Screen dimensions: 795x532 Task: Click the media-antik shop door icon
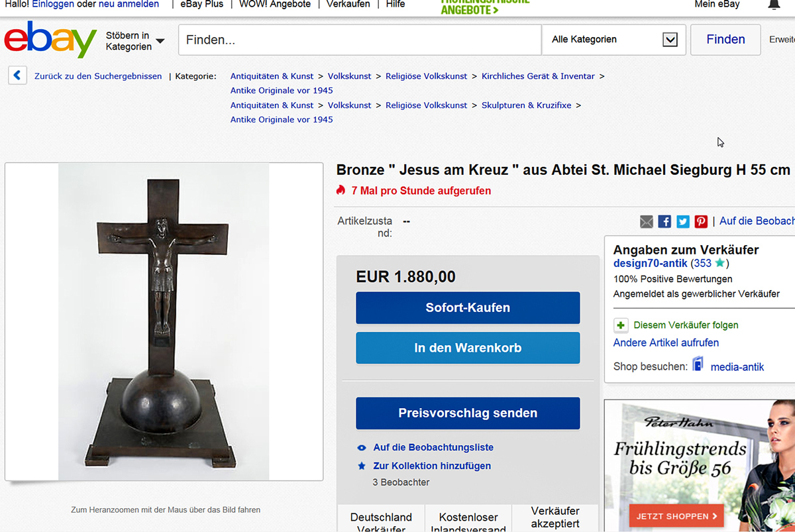point(698,365)
